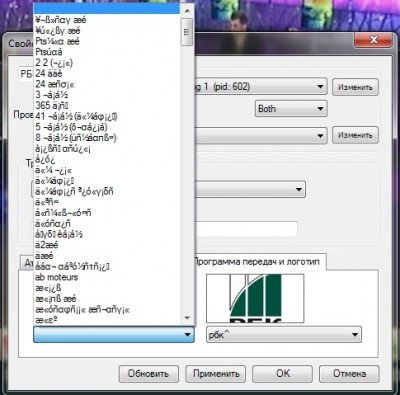This screenshot has width=400, height=395.
Task: Click the РБК logo thumbnail
Action: click(255, 298)
